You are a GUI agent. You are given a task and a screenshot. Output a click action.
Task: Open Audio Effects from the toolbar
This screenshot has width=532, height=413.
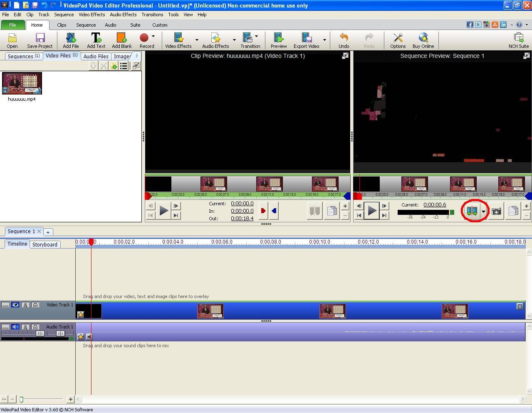pyautogui.click(x=215, y=38)
